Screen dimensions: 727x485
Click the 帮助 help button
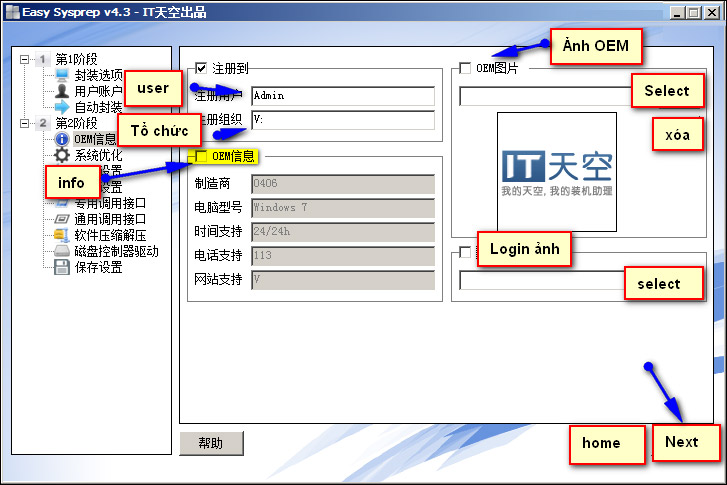[x=211, y=443]
